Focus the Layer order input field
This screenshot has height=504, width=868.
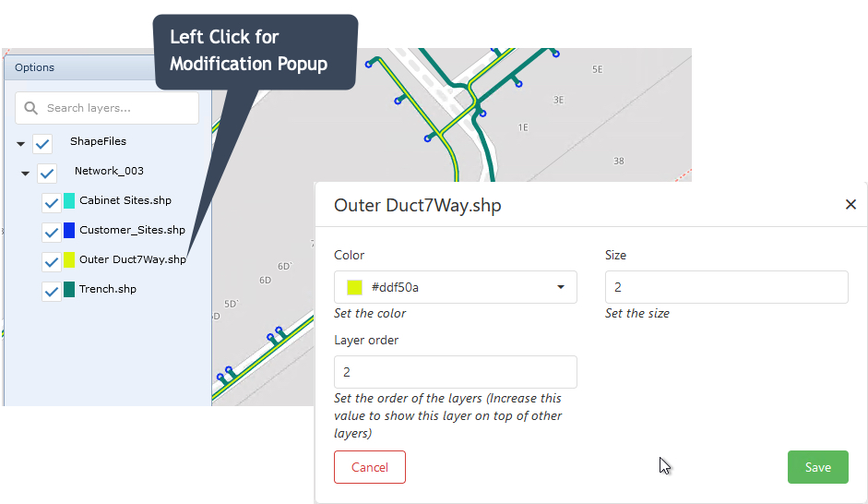455,372
